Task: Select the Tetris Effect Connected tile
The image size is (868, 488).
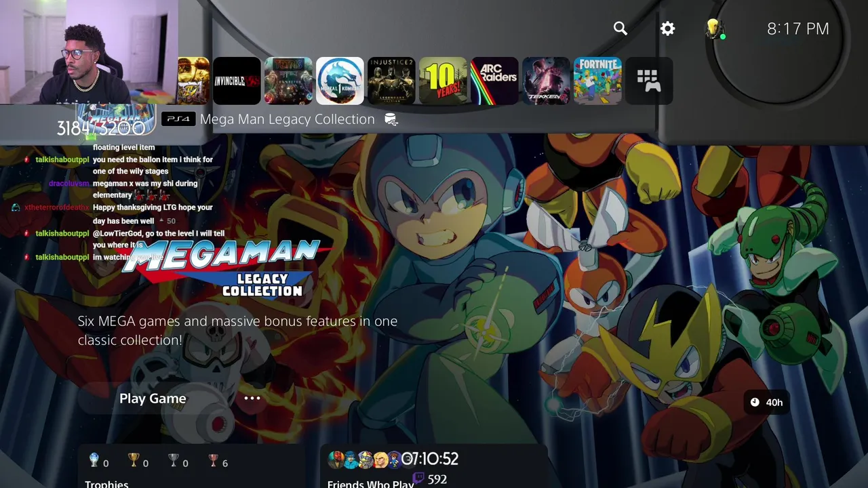Action: 288,81
